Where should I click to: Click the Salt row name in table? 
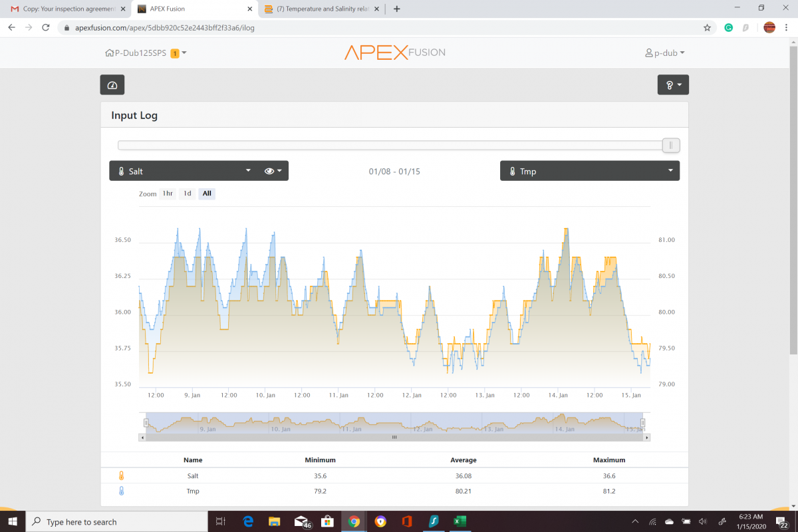tap(193, 476)
